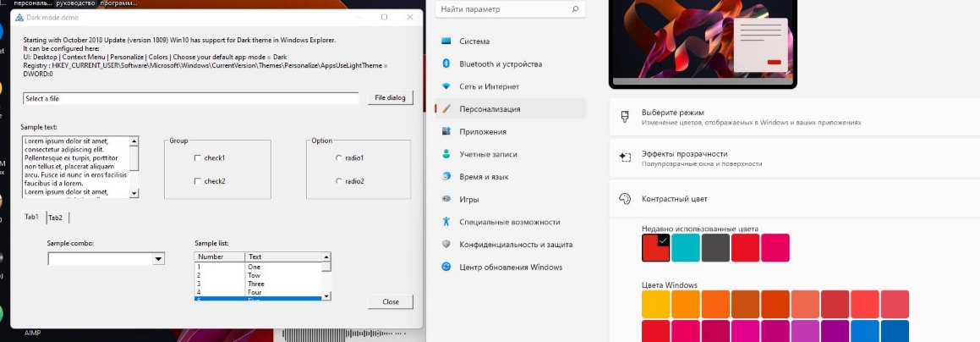Click the Система settings icon
Image resolution: width=980 pixels, height=342 pixels.
click(446, 41)
